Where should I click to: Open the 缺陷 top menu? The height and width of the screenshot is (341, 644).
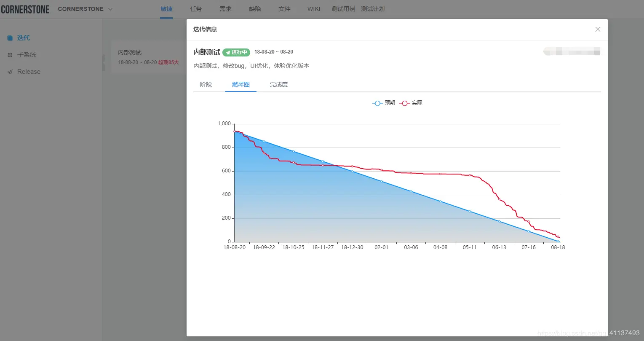click(255, 9)
